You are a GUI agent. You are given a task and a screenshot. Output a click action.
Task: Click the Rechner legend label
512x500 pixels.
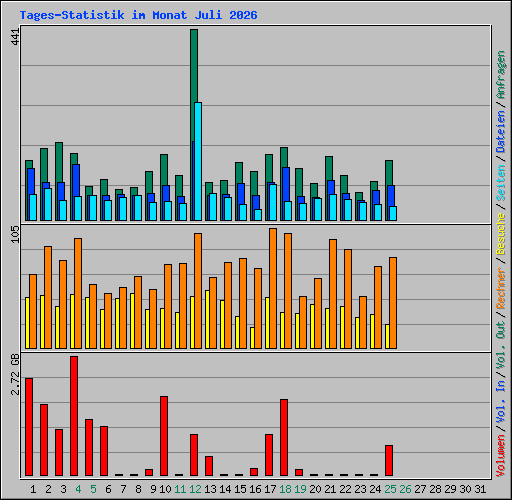click(501, 288)
